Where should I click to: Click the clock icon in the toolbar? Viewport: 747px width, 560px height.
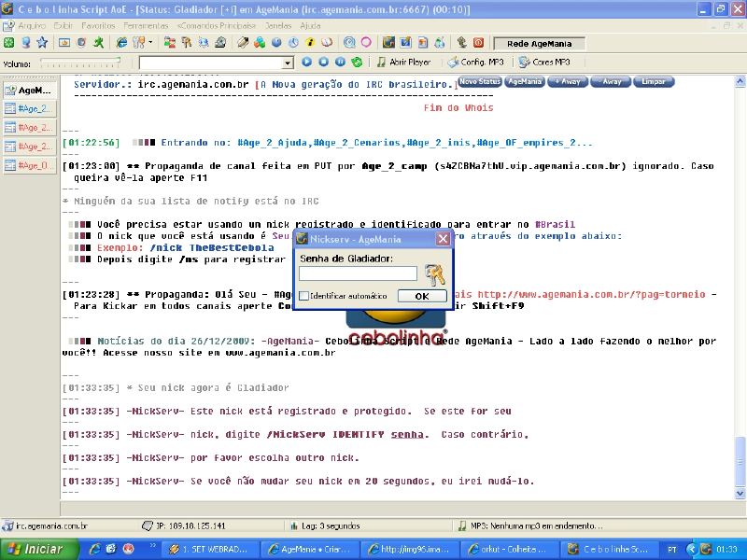(x=293, y=43)
